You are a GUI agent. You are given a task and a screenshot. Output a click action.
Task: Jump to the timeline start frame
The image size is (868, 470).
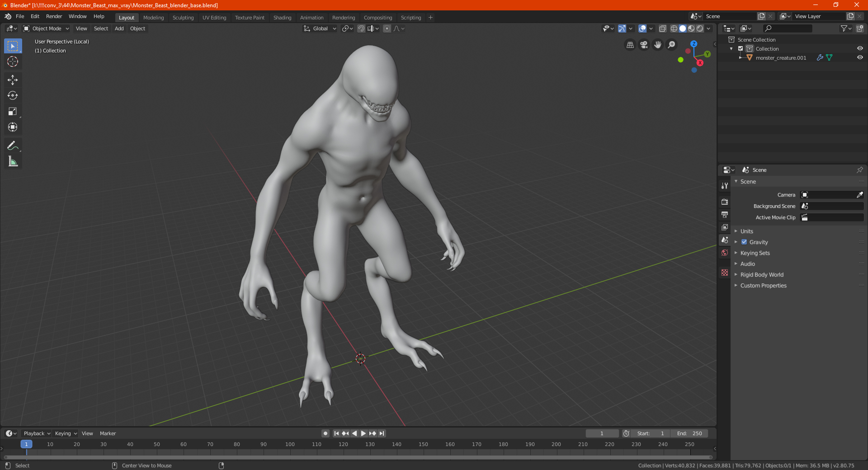click(336, 433)
